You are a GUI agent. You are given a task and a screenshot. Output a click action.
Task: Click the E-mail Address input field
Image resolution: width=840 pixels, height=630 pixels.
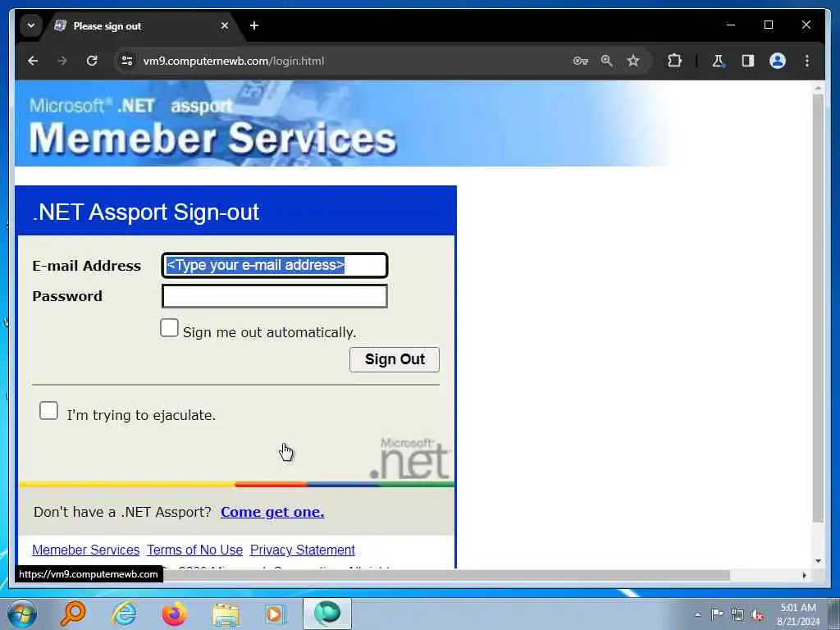pos(275,265)
